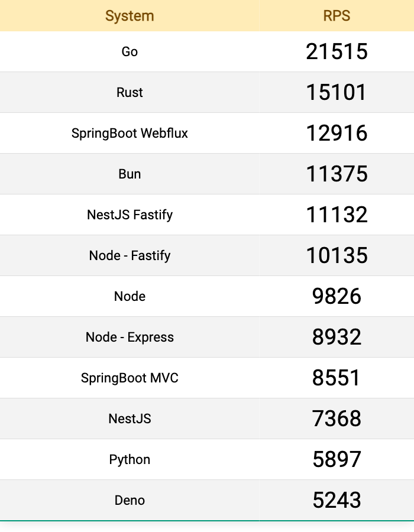Click the 12916 RPS value

(337, 133)
